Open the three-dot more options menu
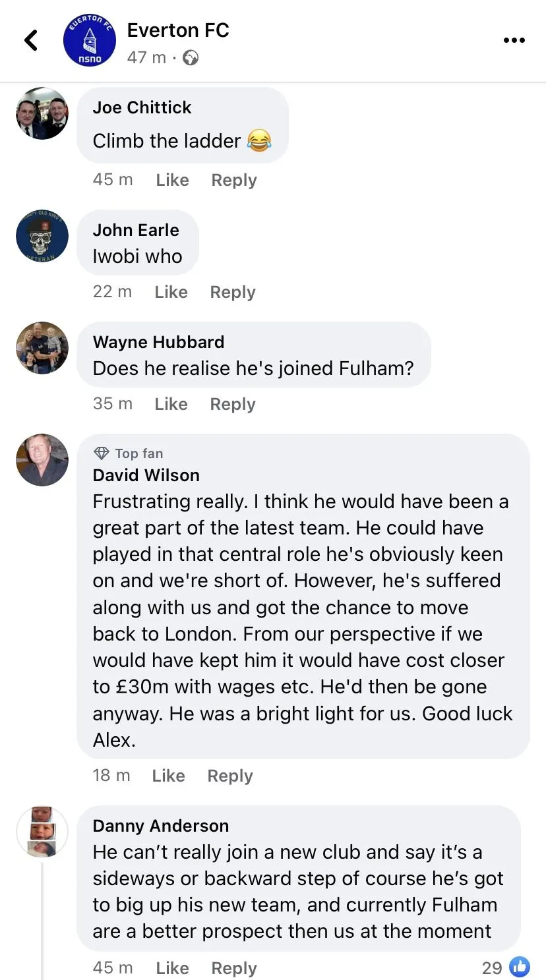Screen dimensions: 546x980 point(514,40)
